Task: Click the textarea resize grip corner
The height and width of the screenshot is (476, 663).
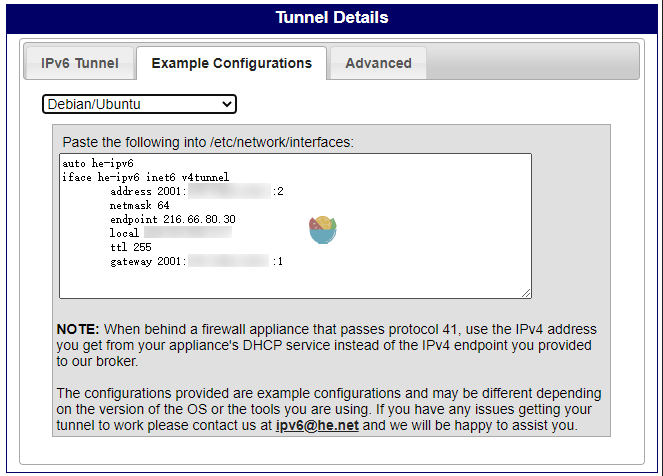Action: 526,292
